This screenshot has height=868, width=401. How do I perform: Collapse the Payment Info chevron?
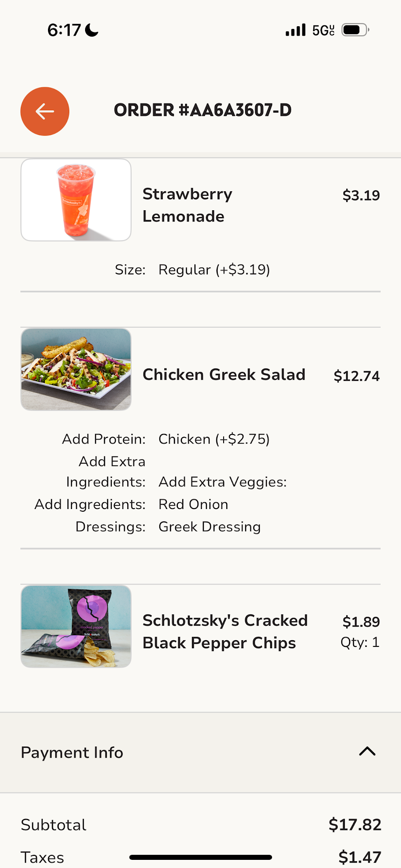coord(367,751)
